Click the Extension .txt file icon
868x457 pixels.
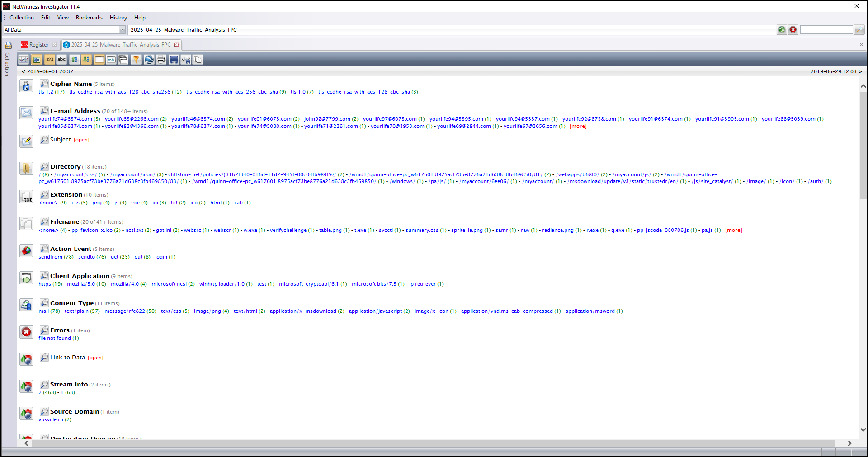tap(26, 197)
